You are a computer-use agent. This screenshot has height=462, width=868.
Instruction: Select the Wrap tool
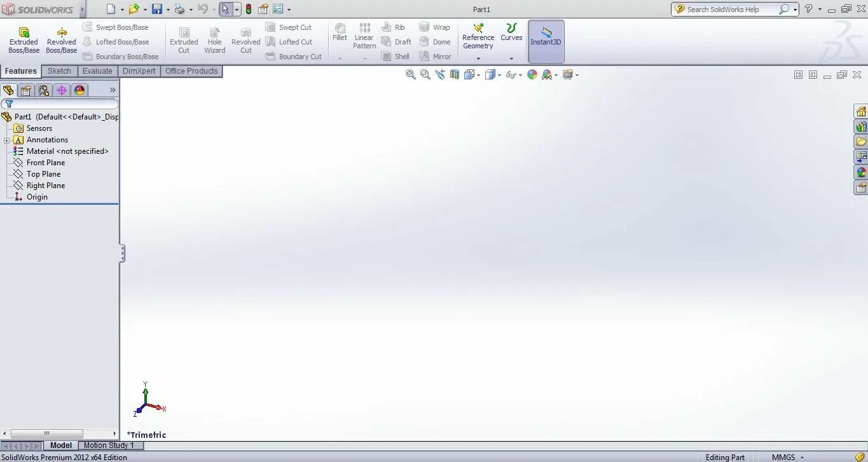pos(434,27)
